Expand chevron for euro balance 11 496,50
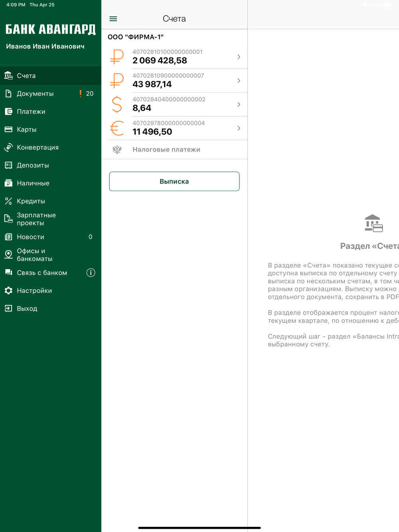The height and width of the screenshot is (532, 399). tap(239, 128)
